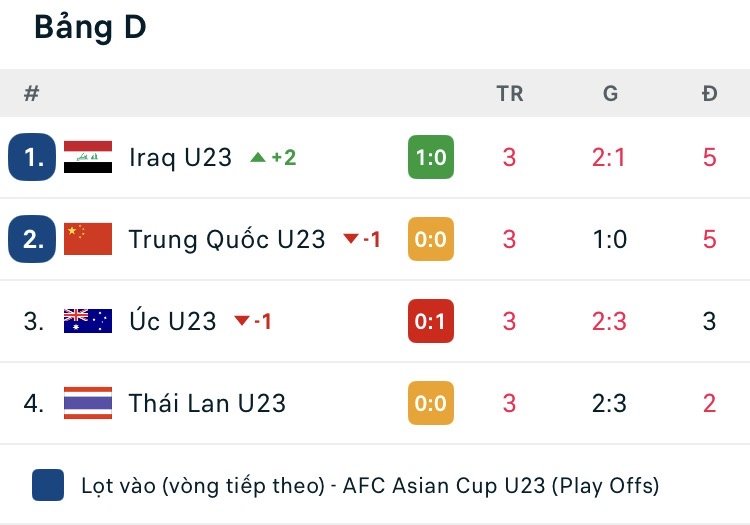
Task: Click the blue qualification legend swatch
Action: coord(48,485)
